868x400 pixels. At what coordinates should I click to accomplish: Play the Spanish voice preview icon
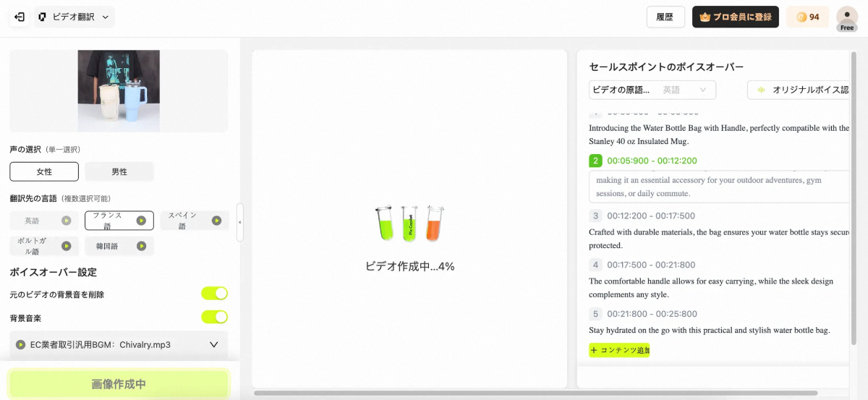(x=216, y=221)
